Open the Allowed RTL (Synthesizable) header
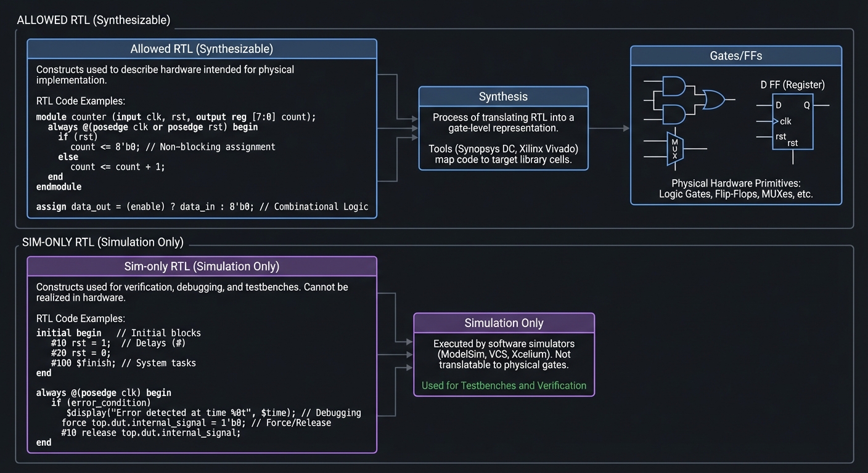The image size is (868, 473). [x=202, y=49]
